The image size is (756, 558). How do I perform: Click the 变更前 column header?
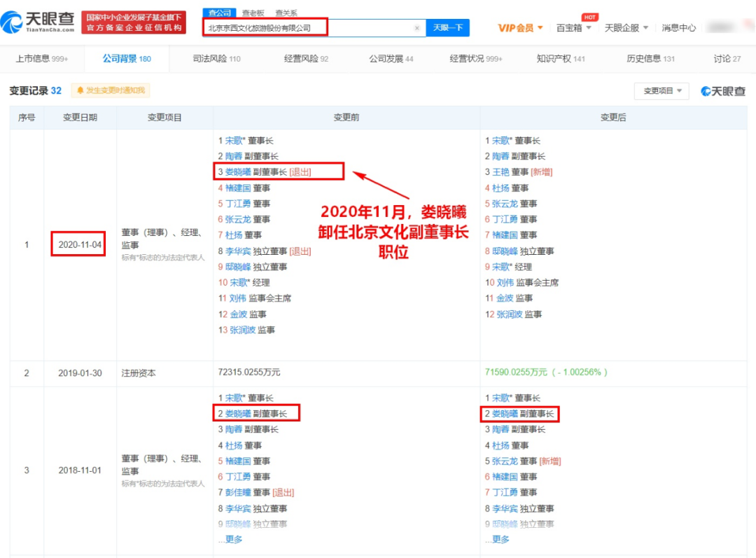tap(346, 117)
